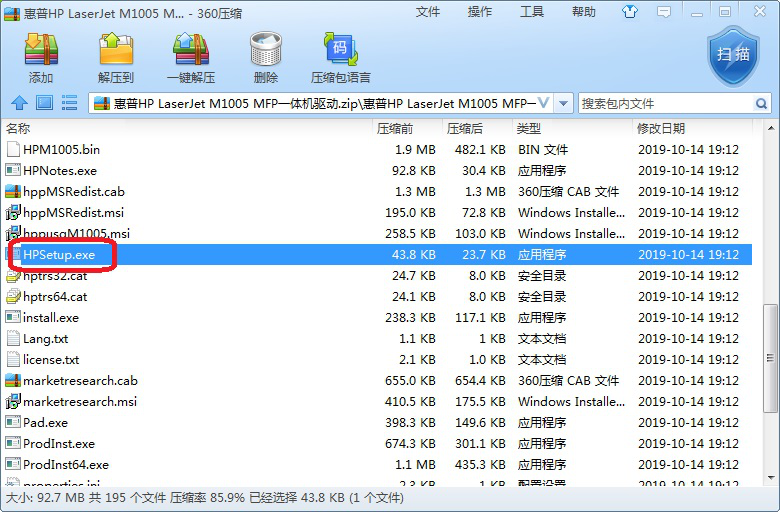780x512 pixels.
Task: Click the 删除 (Delete) trash icon
Action: (x=266, y=50)
